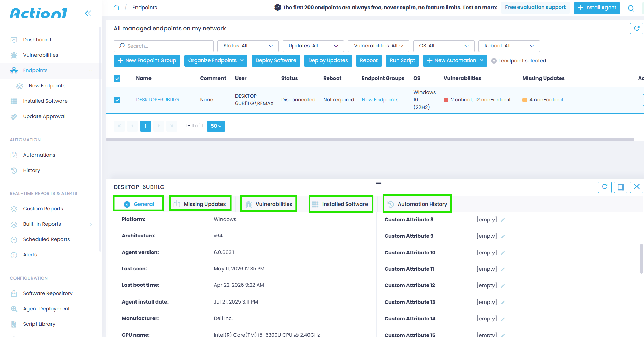This screenshot has width=644, height=337.
Task: Edit Custom Attribute 10 pencil icon
Action: click(503, 253)
